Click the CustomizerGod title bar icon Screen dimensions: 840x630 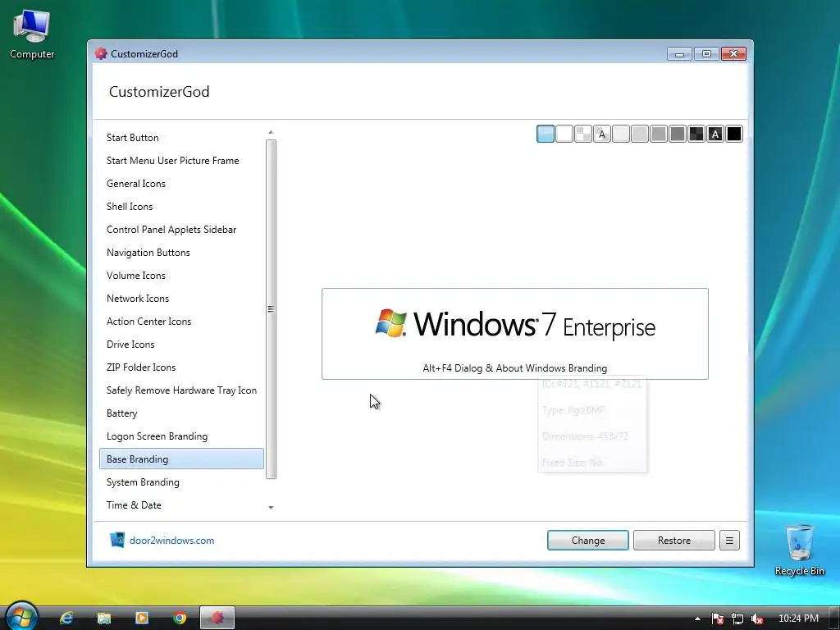coord(101,53)
